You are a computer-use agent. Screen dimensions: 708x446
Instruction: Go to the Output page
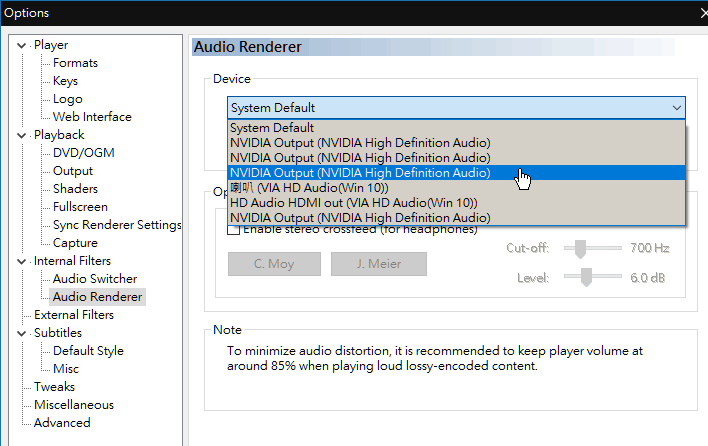point(73,171)
